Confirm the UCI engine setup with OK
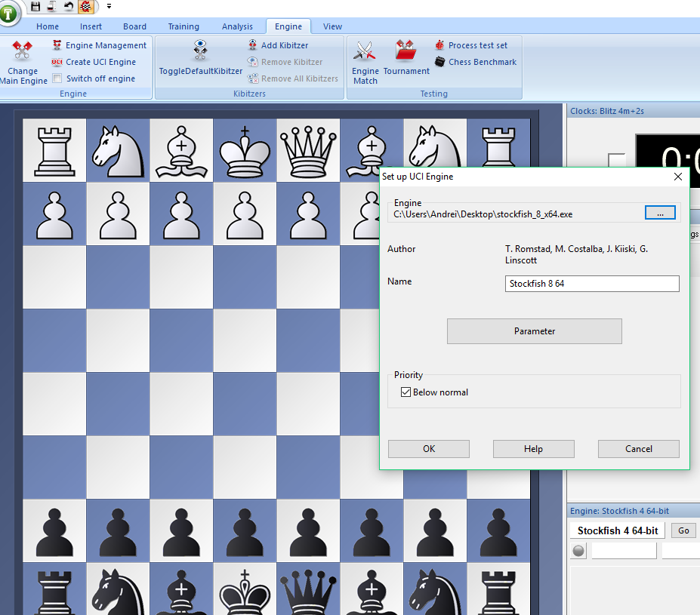Image resolution: width=700 pixels, height=615 pixels. click(x=428, y=449)
